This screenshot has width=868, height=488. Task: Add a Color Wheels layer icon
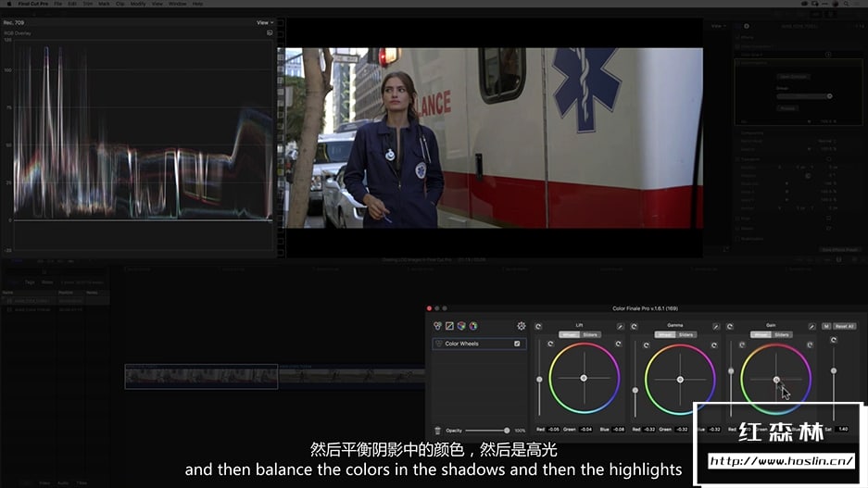pyautogui.click(x=438, y=326)
